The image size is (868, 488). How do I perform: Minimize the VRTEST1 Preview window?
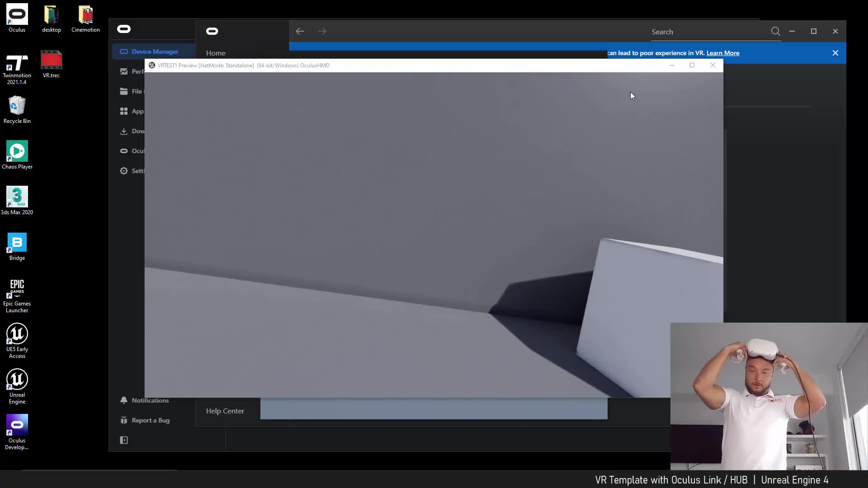click(672, 65)
